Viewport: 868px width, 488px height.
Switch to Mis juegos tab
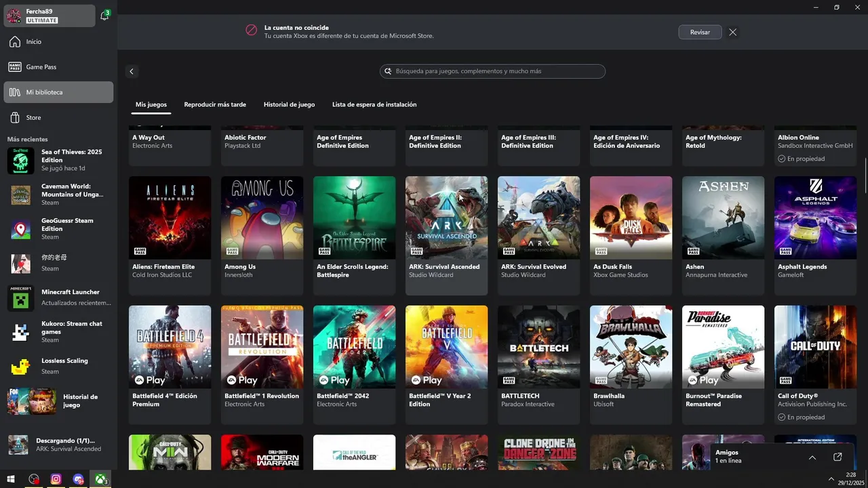coord(151,105)
